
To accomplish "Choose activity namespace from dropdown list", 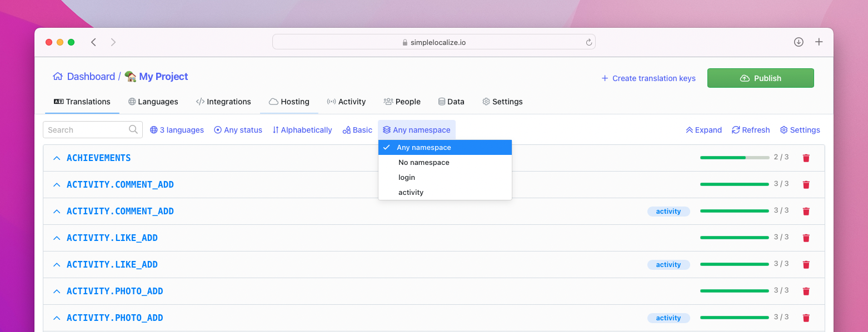I will click(x=445, y=193).
